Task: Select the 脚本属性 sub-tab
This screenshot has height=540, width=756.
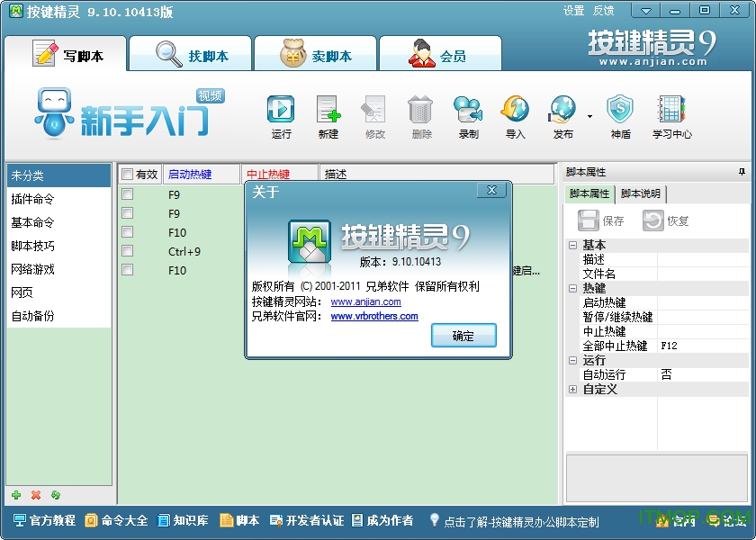Action: tap(589, 193)
